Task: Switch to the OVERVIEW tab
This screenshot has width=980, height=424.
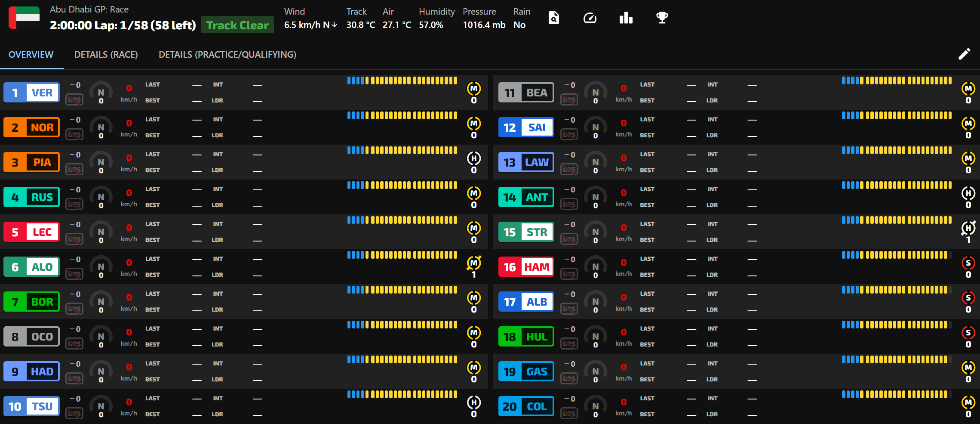Action: [31, 55]
